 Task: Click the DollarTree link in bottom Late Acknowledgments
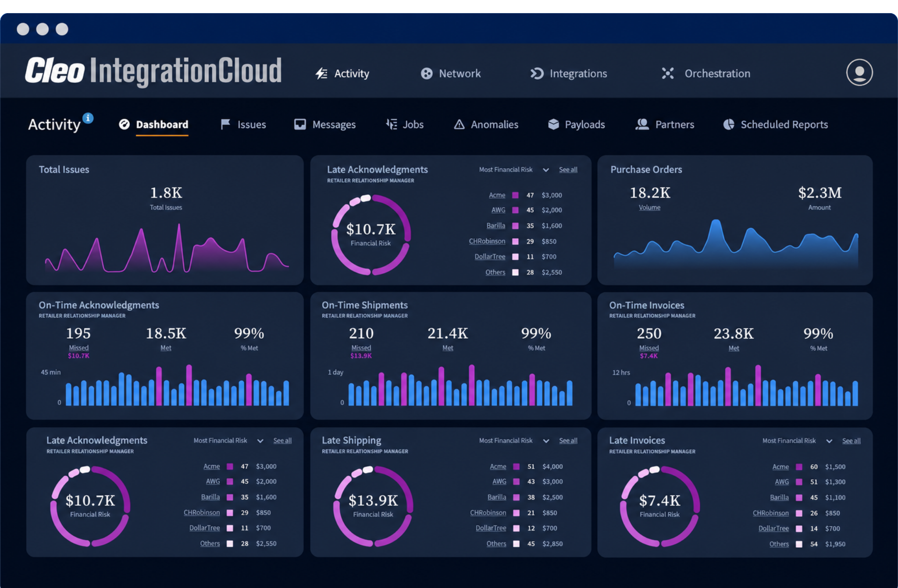coord(204,528)
